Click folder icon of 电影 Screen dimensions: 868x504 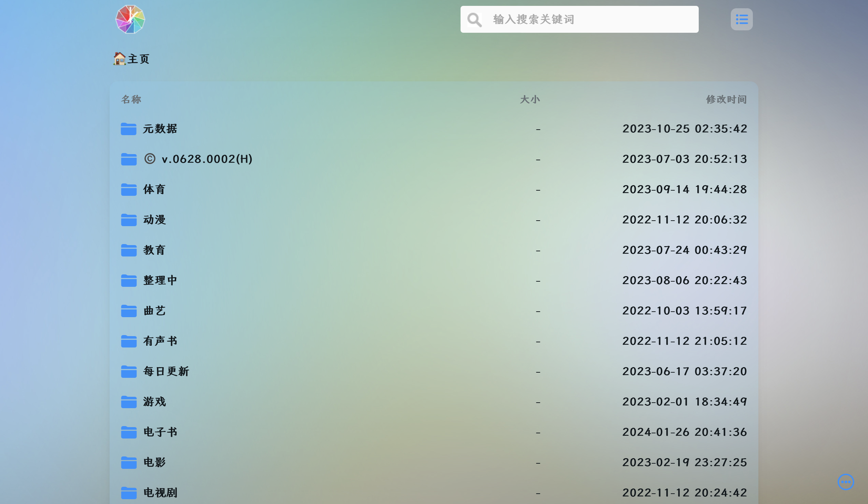129,463
